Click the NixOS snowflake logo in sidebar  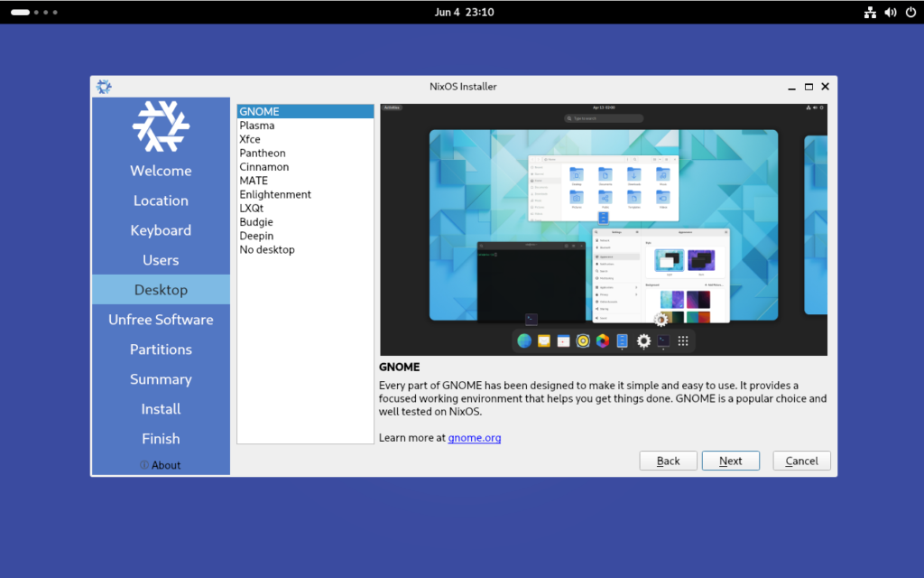(161, 127)
